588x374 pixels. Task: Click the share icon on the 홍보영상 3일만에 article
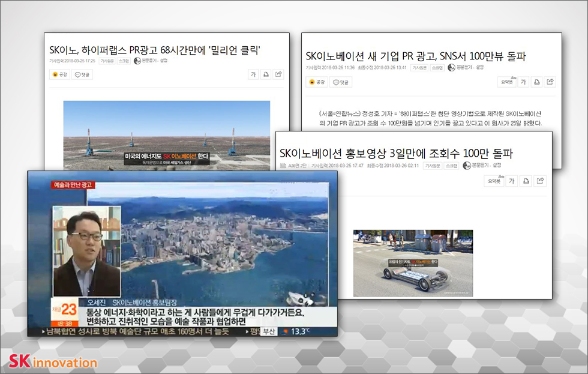click(x=539, y=181)
